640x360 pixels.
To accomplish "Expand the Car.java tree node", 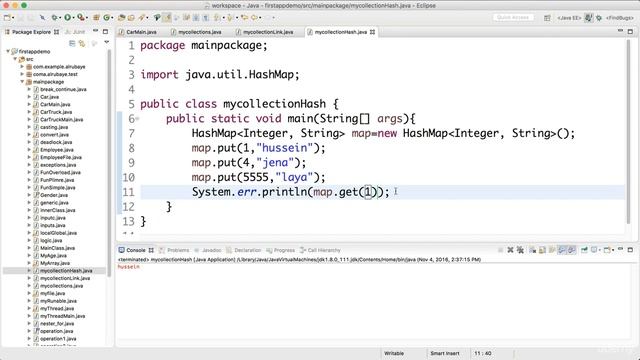I will click(x=29, y=97).
